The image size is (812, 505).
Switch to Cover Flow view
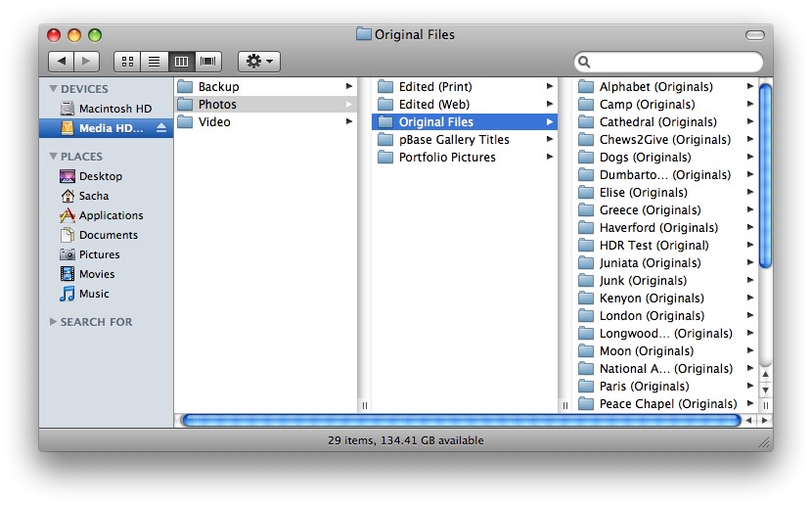coord(208,62)
